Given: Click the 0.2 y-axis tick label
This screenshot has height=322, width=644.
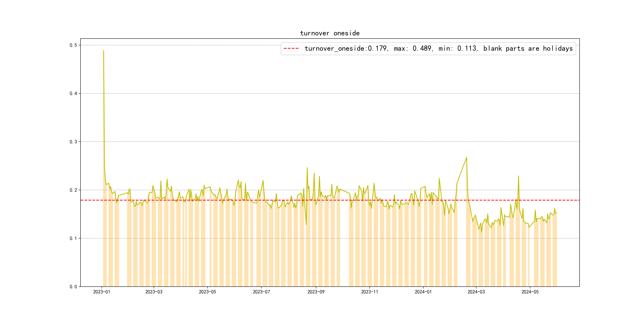Looking at the screenshot, I should coord(73,190).
